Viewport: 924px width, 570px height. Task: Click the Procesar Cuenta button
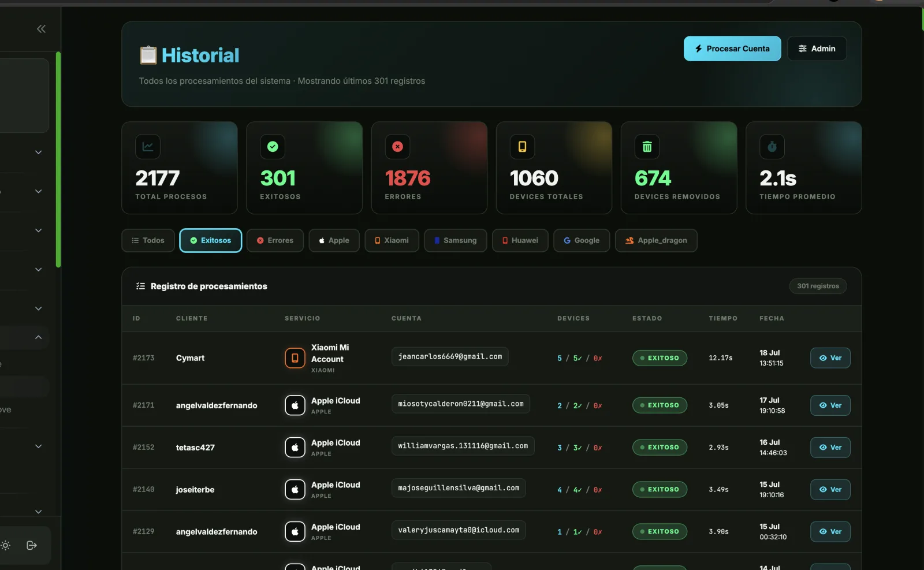(x=732, y=49)
